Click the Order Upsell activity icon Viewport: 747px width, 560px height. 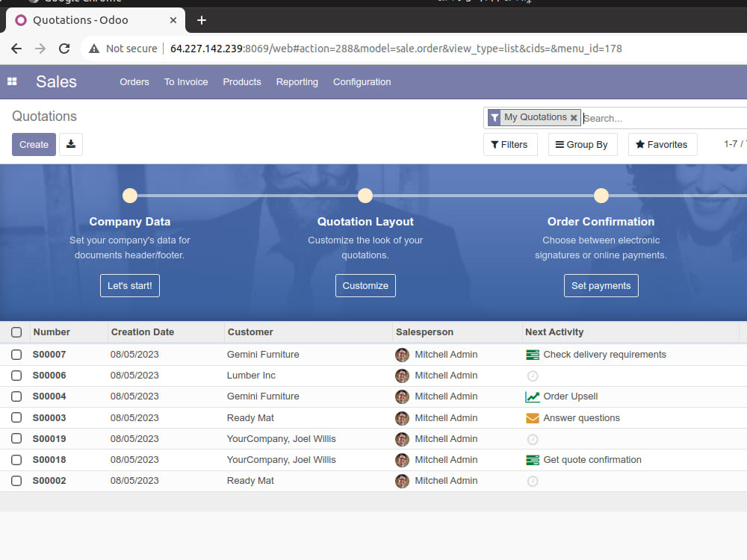pos(533,396)
